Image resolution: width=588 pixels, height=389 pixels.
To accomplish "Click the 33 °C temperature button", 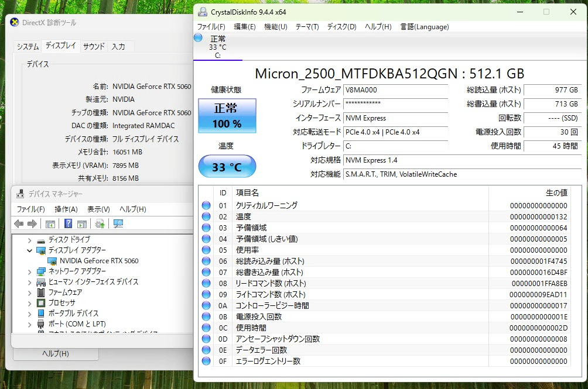I will click(227, 166).
